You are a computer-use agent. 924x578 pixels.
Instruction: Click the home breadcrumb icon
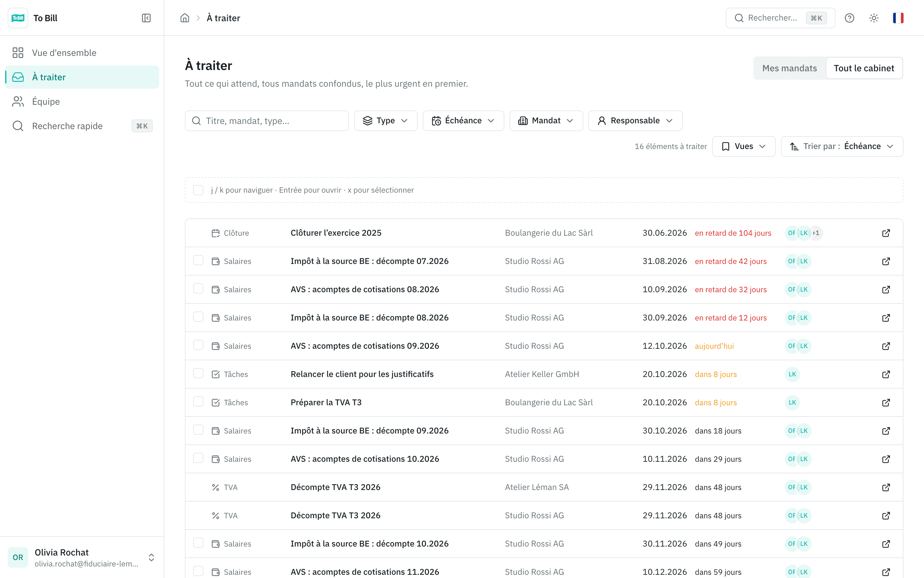point(185,18)
